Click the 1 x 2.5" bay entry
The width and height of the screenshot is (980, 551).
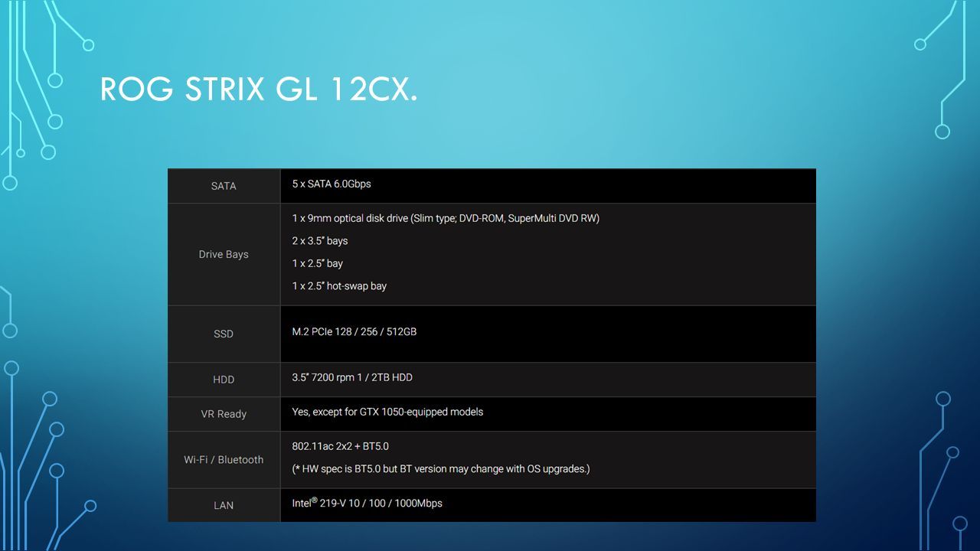(x=317, y=263)
